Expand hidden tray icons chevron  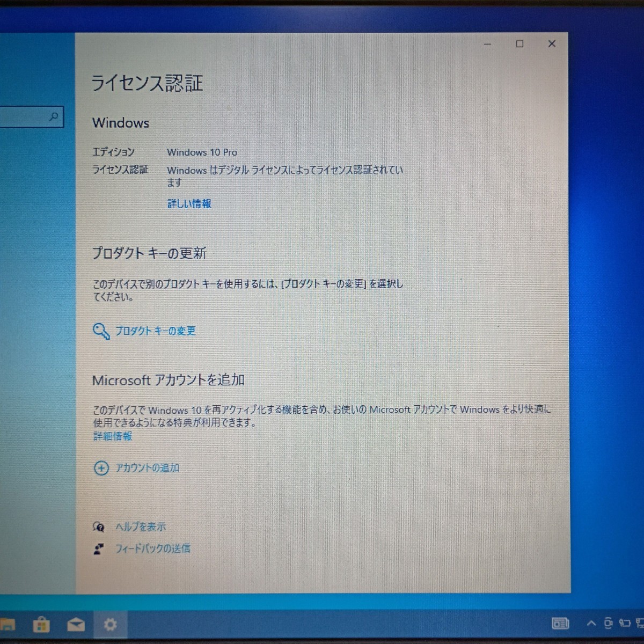coord(591,623)
